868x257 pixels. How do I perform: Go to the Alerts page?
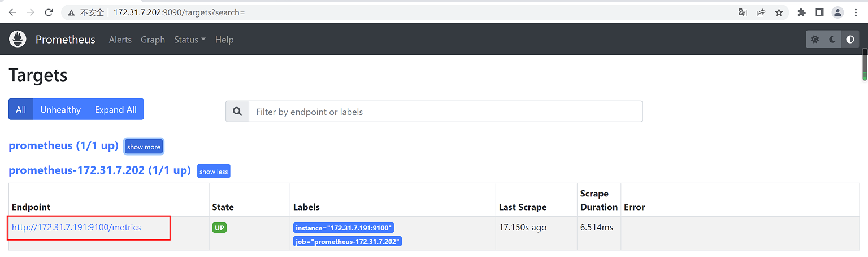(120, 40)
